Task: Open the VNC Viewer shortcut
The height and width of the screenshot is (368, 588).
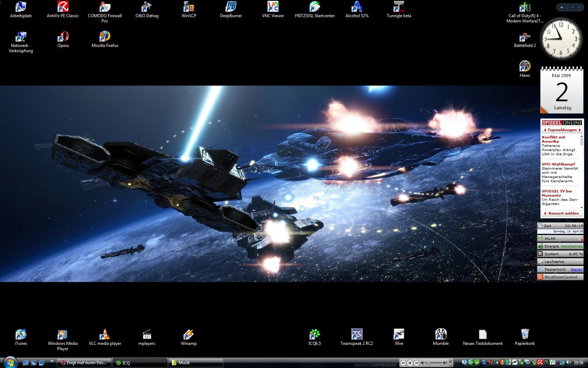Action: (x=273, y=10)
